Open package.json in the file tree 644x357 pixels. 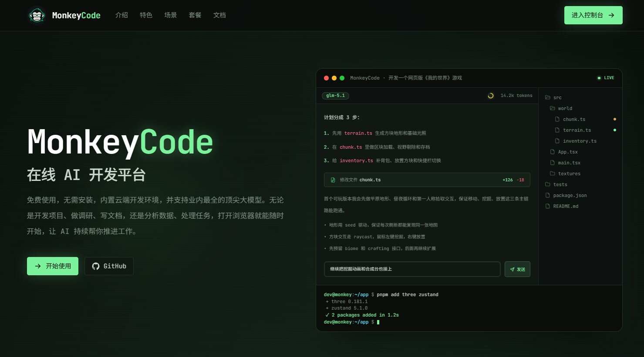pos(566,195)
